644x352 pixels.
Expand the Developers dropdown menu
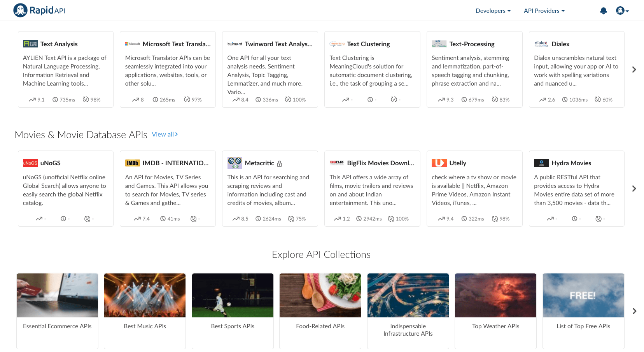coord(493,11)
